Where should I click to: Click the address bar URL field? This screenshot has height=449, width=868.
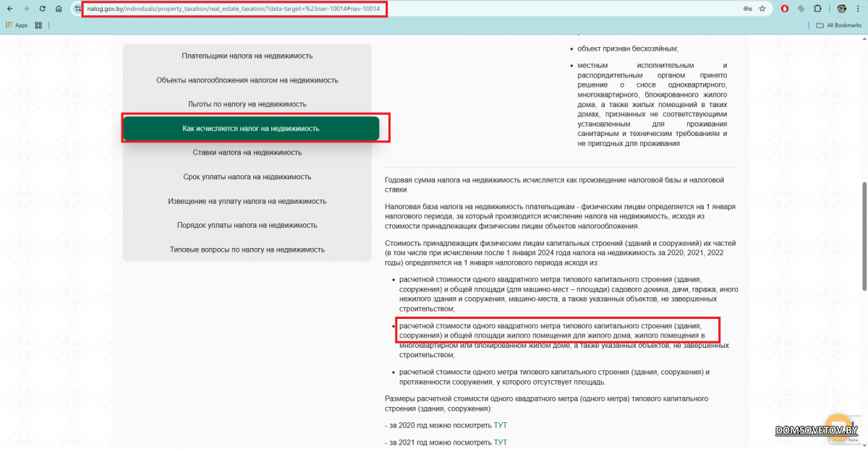coord(231,9)
